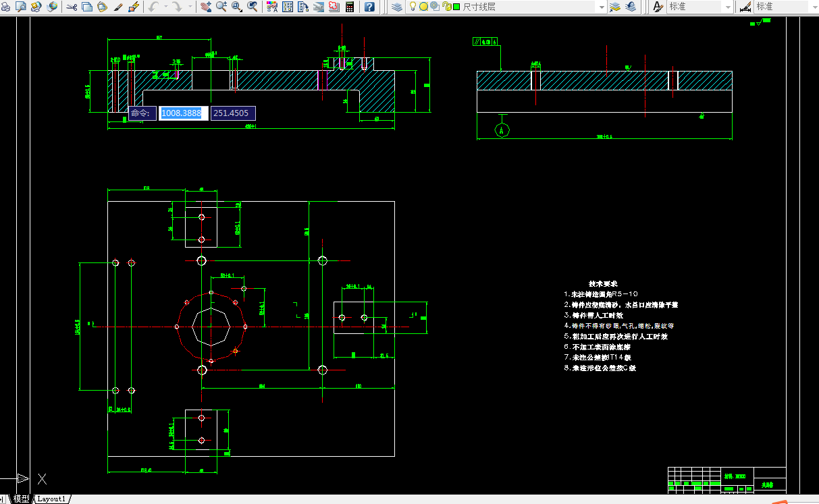The width and height of the screenshot is (819, 504).
Task: Click the Print icon in toolbar
Action: tap(5, 7)
